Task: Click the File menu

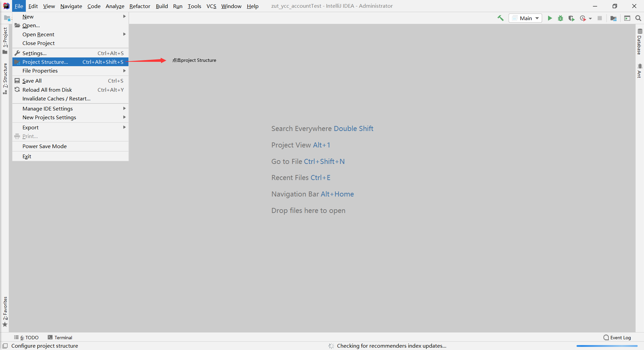Action: click(19, 6)
